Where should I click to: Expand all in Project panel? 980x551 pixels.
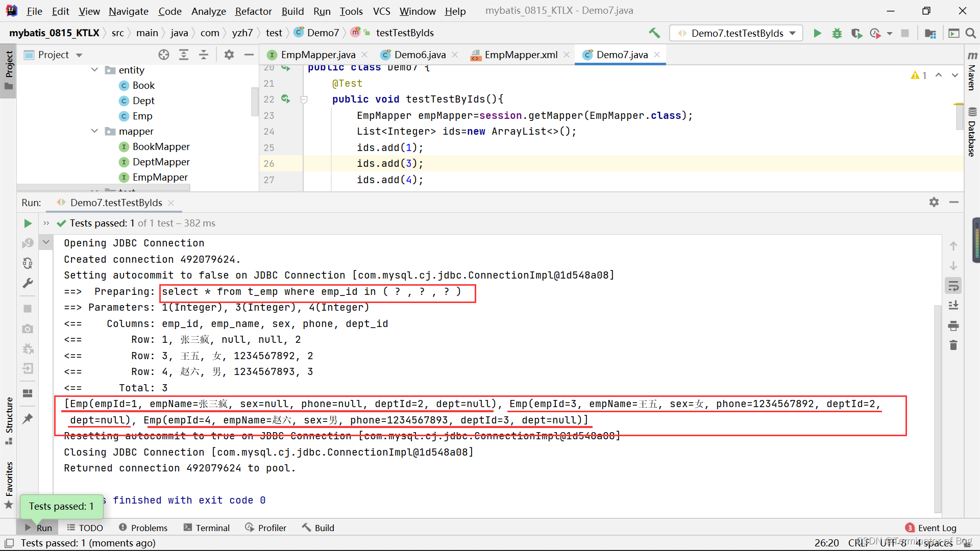click(x=184, y=55)
